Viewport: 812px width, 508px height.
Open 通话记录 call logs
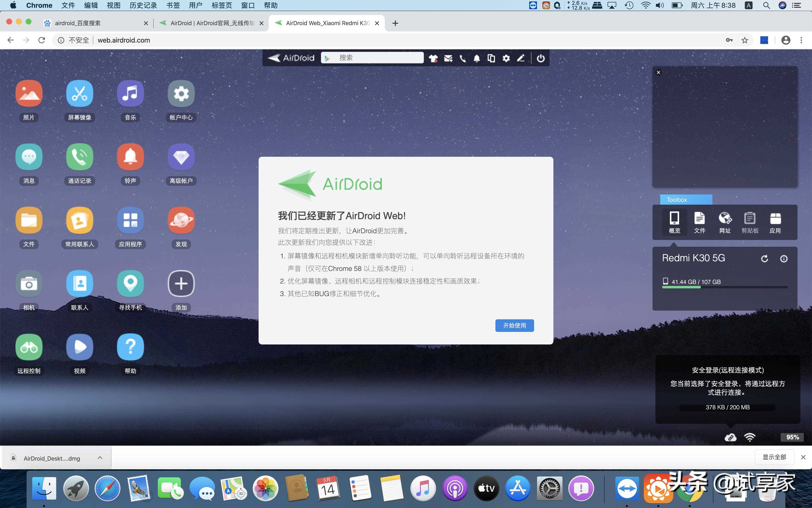(80, 157)
